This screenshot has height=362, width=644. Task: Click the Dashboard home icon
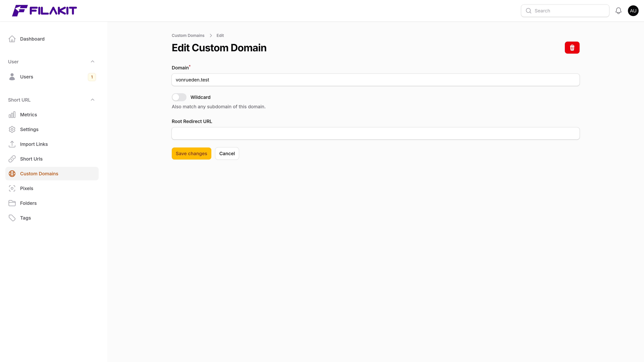tap(12, 39)
